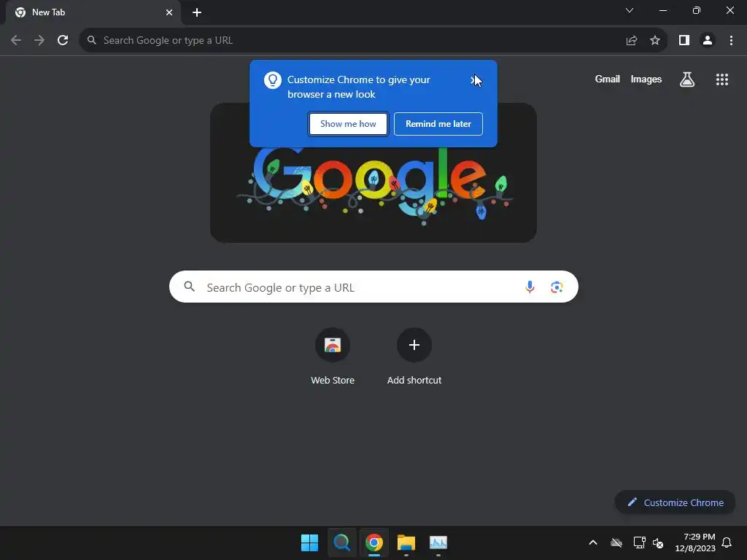Viewport: 747px width, 560px height.
Task: Click the Google search box on page
Action: coord(373,287)
